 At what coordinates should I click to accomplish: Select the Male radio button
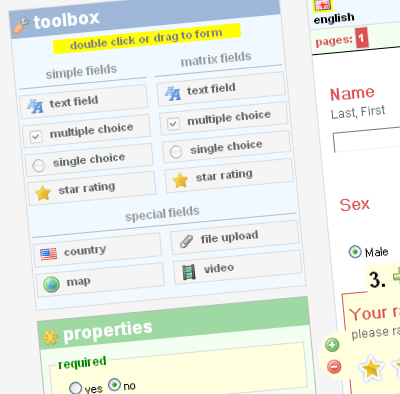pos(355,252)
